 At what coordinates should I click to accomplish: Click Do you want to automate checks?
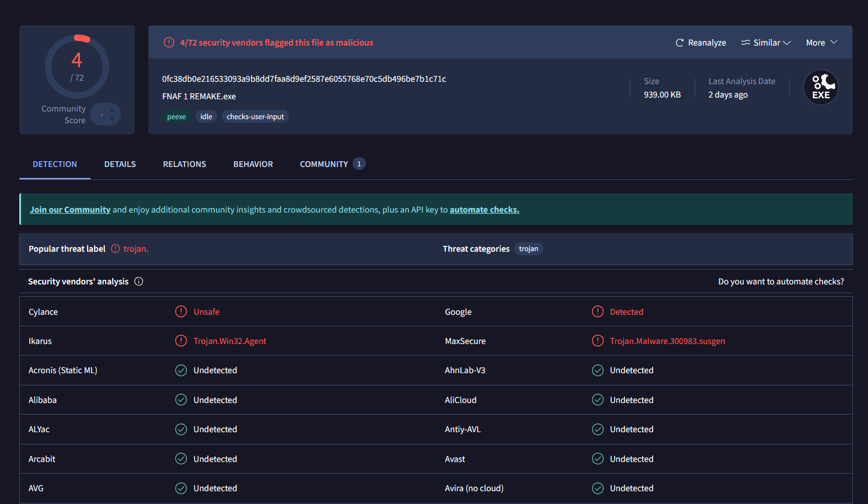pyautogui.click(x=781, y=281)
